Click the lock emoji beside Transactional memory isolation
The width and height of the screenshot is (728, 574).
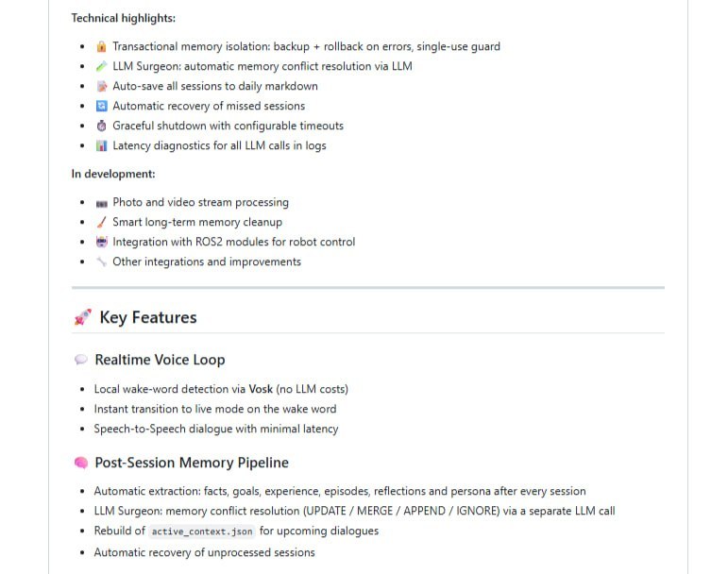pos(101,46)
